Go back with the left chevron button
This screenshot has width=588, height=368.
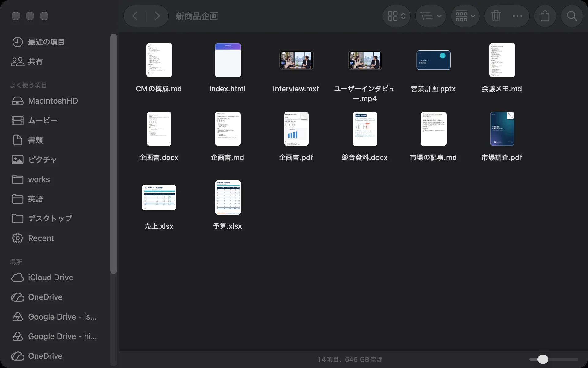pos(135,16)
